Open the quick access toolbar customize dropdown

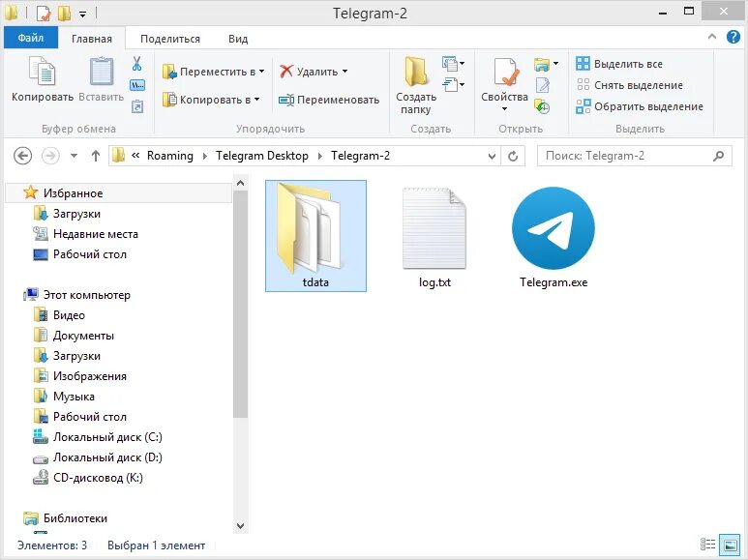(x=82, y=14)
